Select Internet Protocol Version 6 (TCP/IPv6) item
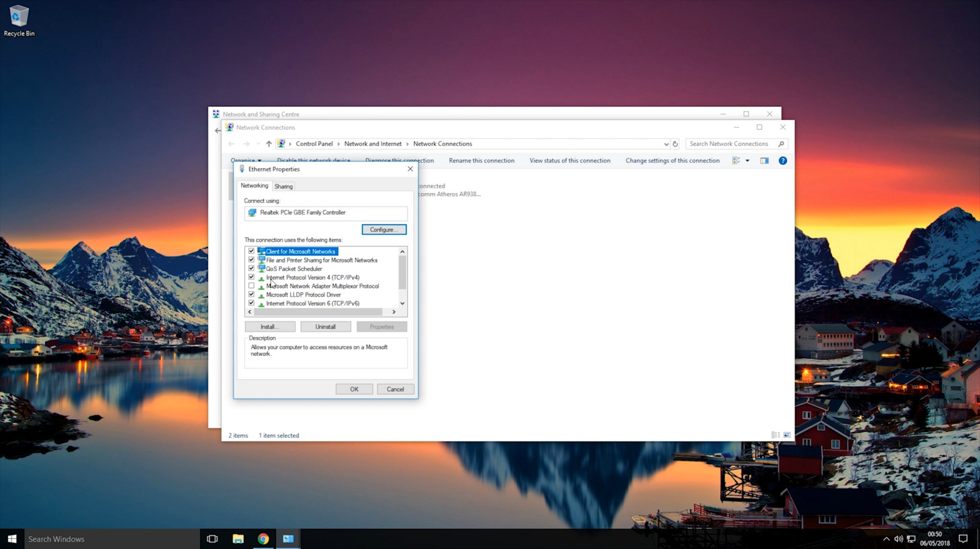The width and height of the screenshot is (980, 549). coord(312,303)
